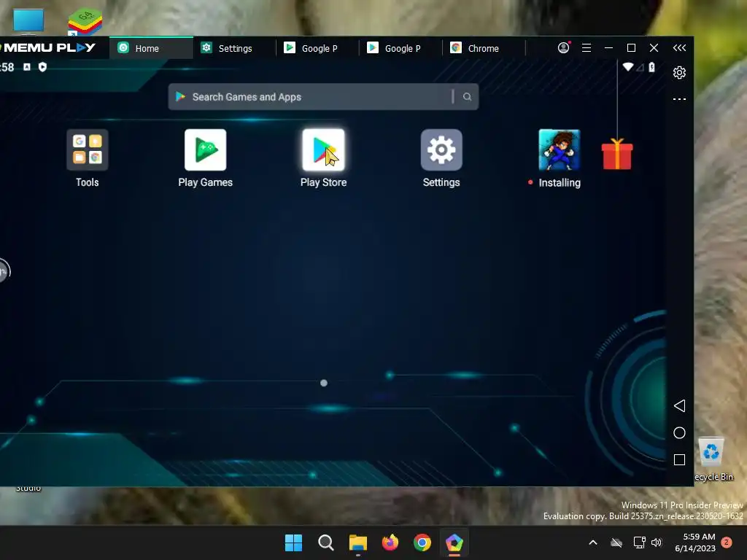Viewport: 747px width, 560px height.
Task: Open the MEmu hamburger menu
Action: (x=587, y=47)
